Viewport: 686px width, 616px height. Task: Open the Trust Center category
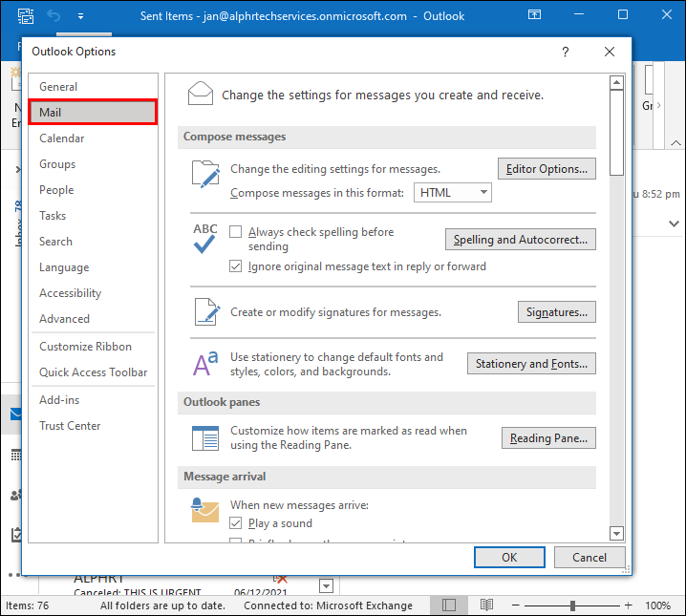(x=93, y=425)
